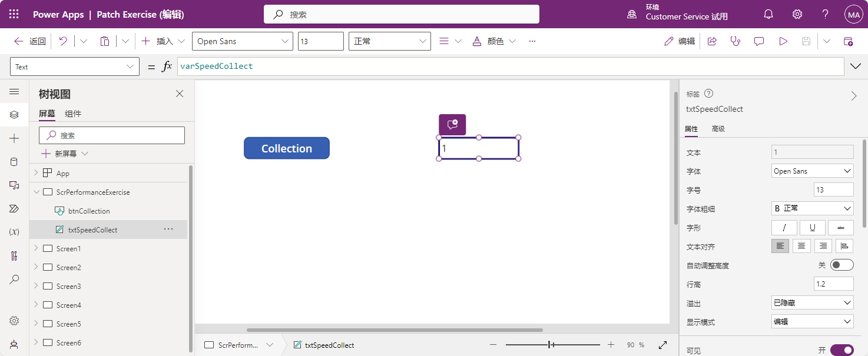The width and height of the screenshot is (868, 356).
Task: Open the search icon in left rail
Action: coord(14,280)
